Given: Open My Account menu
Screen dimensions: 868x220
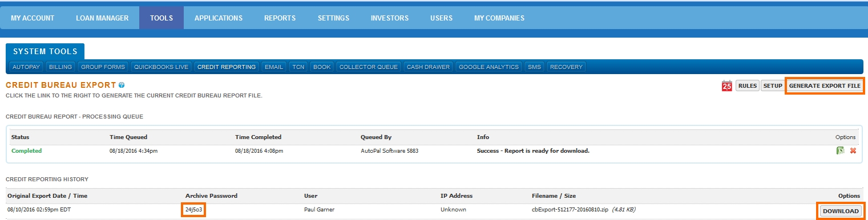Looking at the screenshot, I should pyautogui.click(x=33, y=18).
